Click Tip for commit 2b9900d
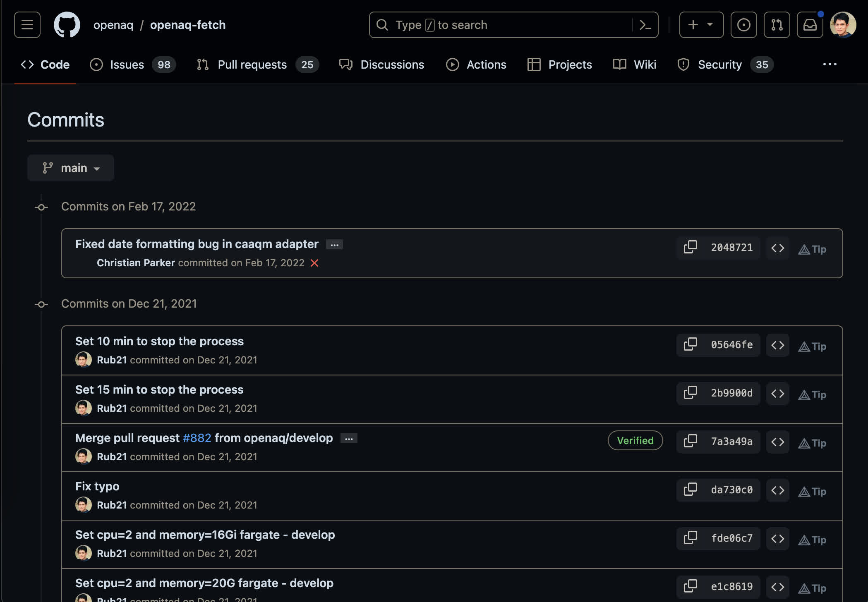 coord(812,395)
